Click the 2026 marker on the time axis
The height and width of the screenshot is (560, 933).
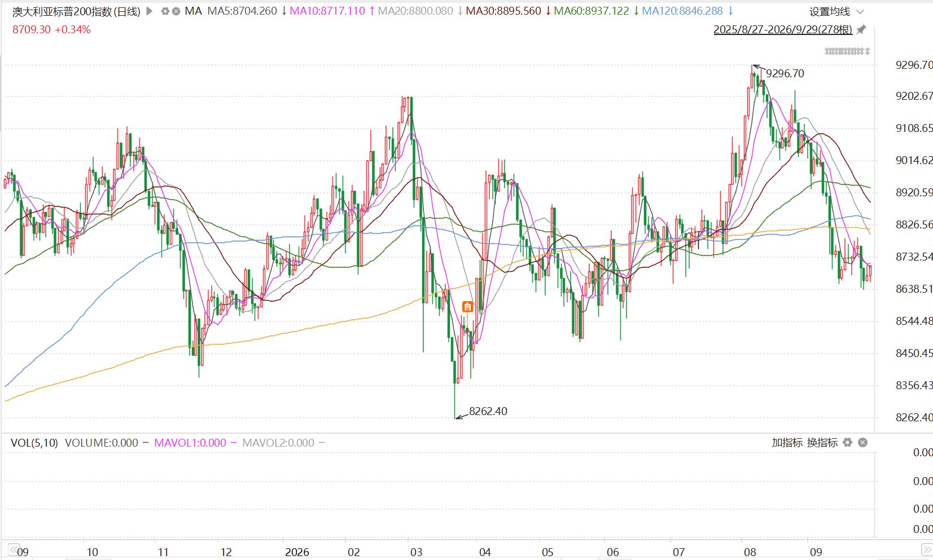297,552
